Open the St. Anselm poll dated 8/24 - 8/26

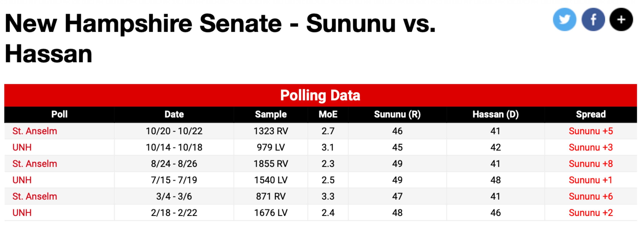click(x=35, y=164)
